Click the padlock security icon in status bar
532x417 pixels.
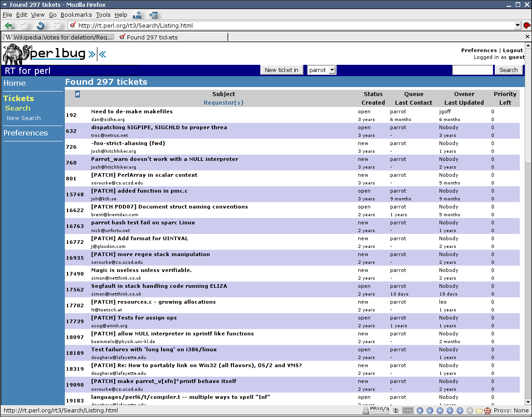[x=366, y=411]
